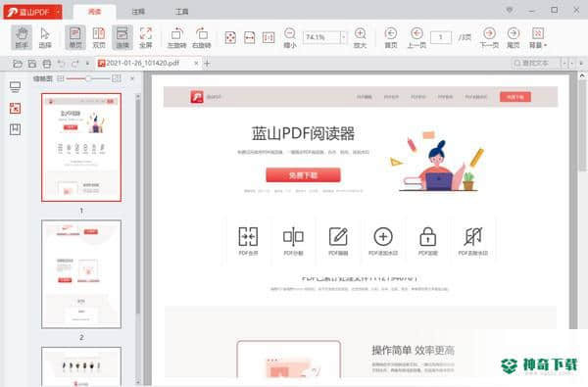Viewport: 588px width, 387px height.
Task: Switch to the 注释 (Annotate) tab
Action: [138, 12]
